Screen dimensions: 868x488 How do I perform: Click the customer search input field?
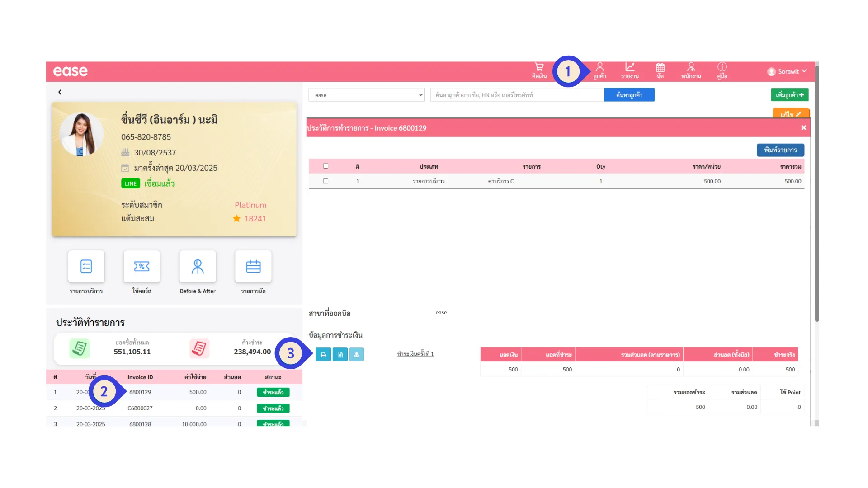[x=517, y=95]
